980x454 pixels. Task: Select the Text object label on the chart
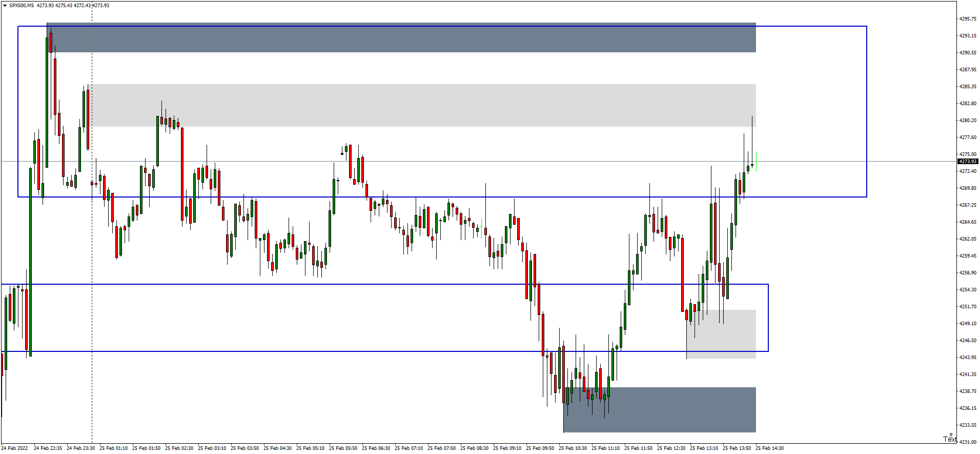[950, 439]
